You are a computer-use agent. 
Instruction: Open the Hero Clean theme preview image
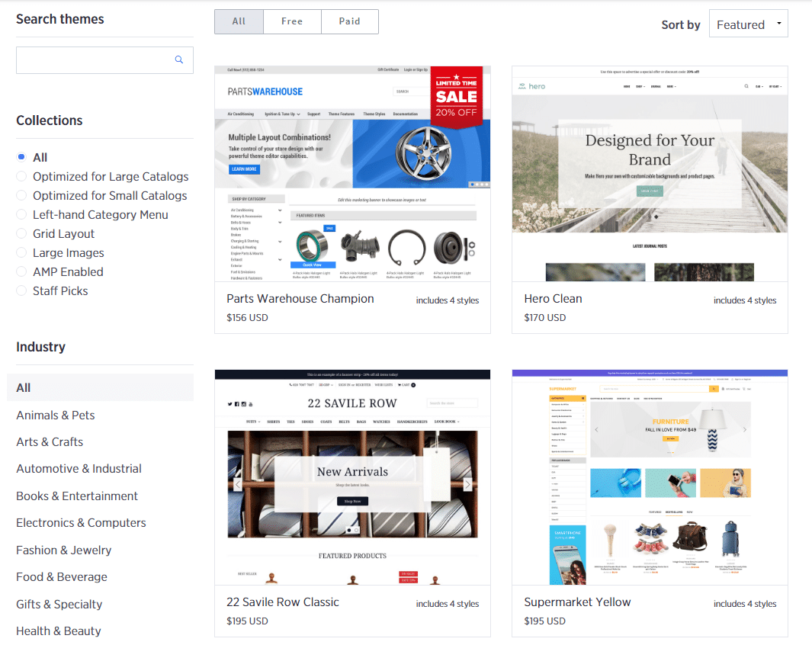tap(650, 174)
